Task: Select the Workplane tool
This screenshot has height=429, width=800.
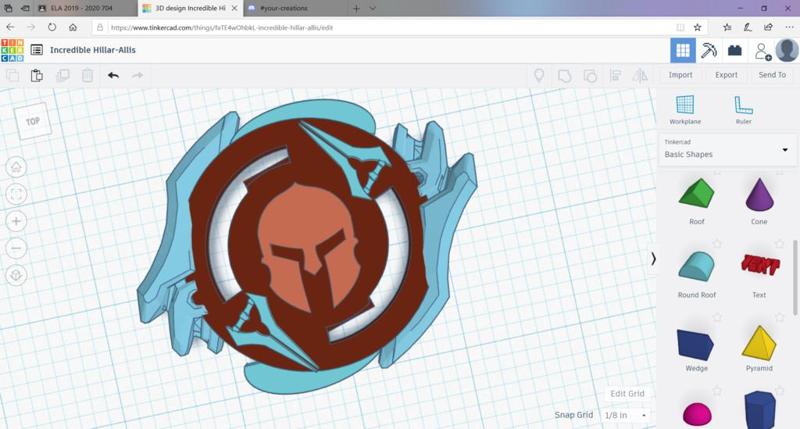Action: [685, 109]
